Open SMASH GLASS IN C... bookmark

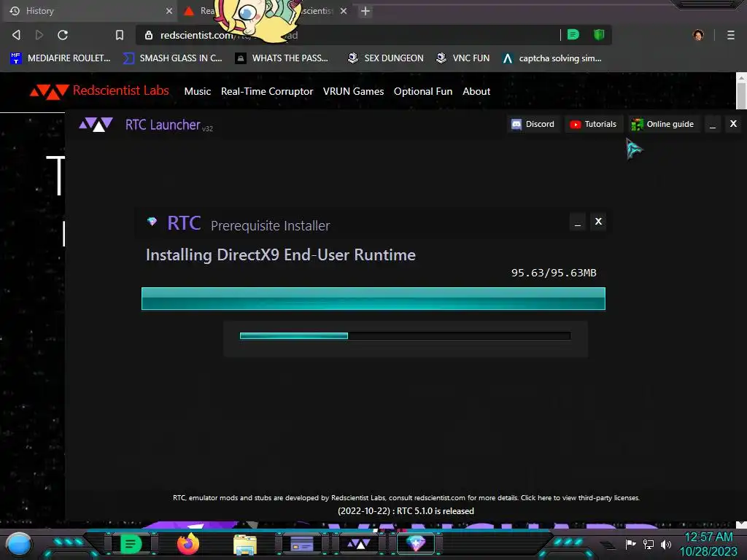pyautogui.click(x=173, y=58)
